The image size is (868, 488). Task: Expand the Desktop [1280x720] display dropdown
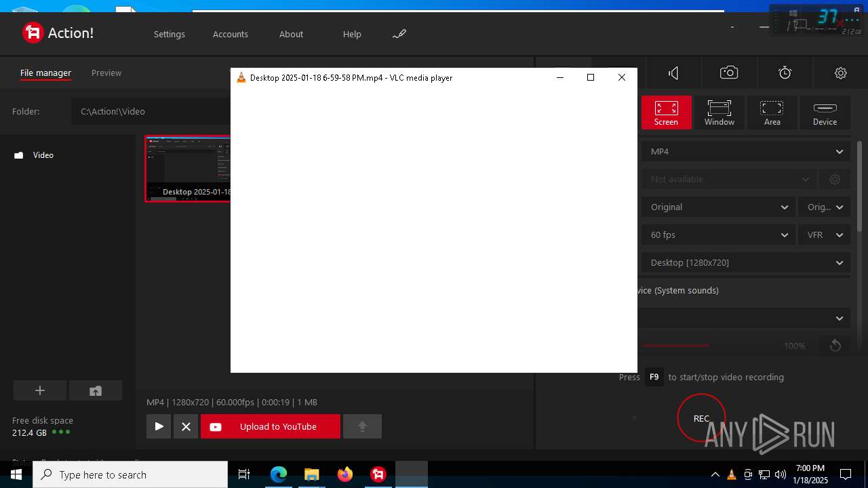[745, 262]
